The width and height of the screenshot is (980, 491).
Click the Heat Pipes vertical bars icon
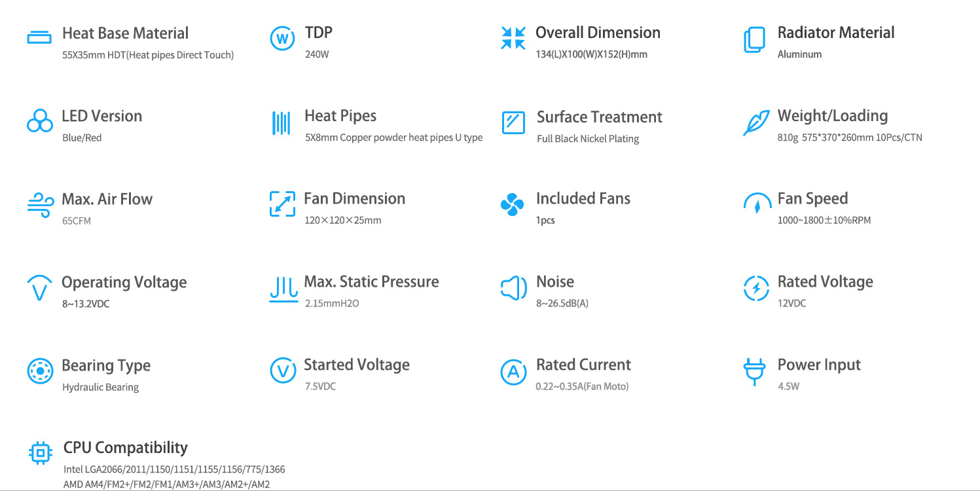281,122
